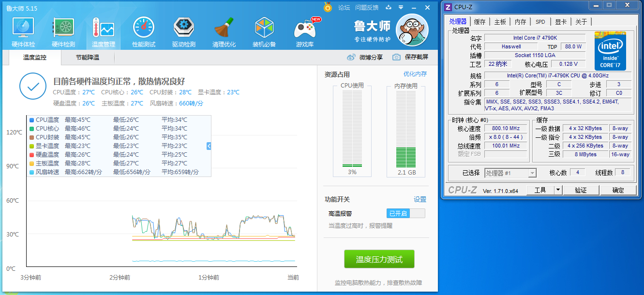Open 清理优化 broom cleanup tool
Screen dimensions: 644x295
[224, 33]
